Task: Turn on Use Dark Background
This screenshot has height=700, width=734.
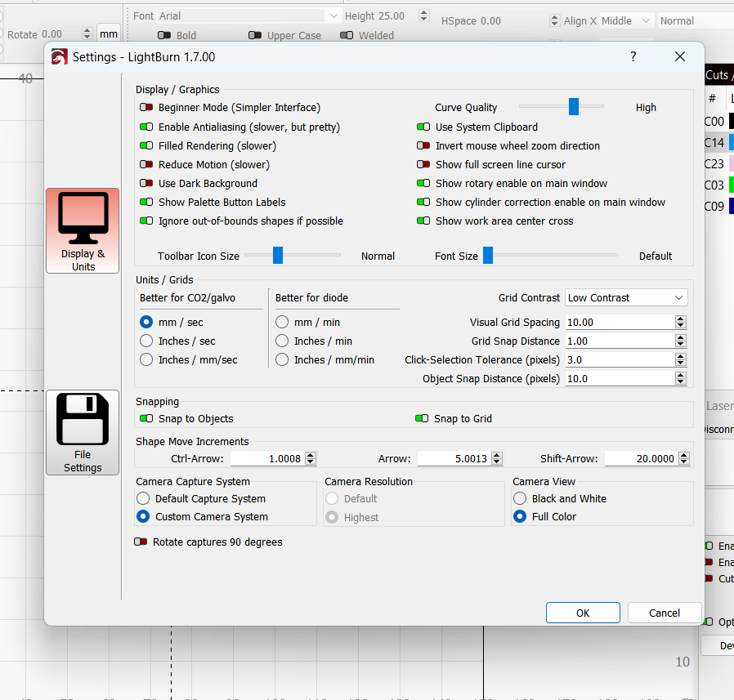Action: point(146,183)
